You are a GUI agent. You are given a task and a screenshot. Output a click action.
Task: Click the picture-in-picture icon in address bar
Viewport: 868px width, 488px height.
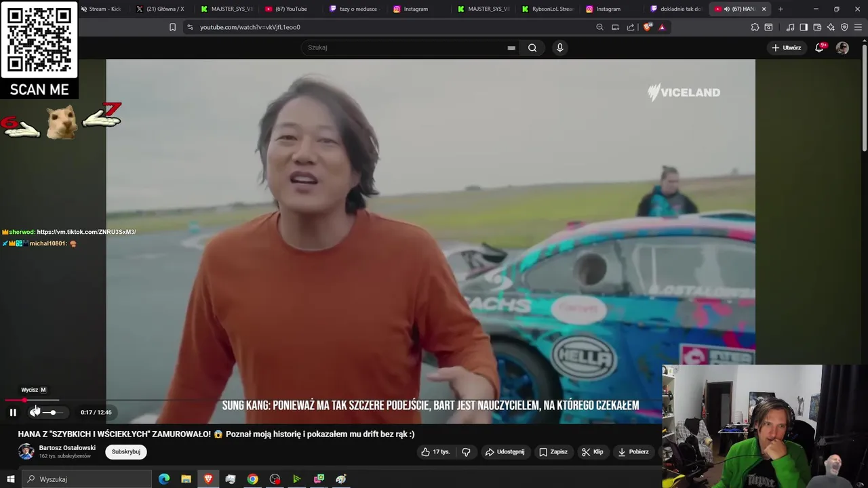click(615, 27)
